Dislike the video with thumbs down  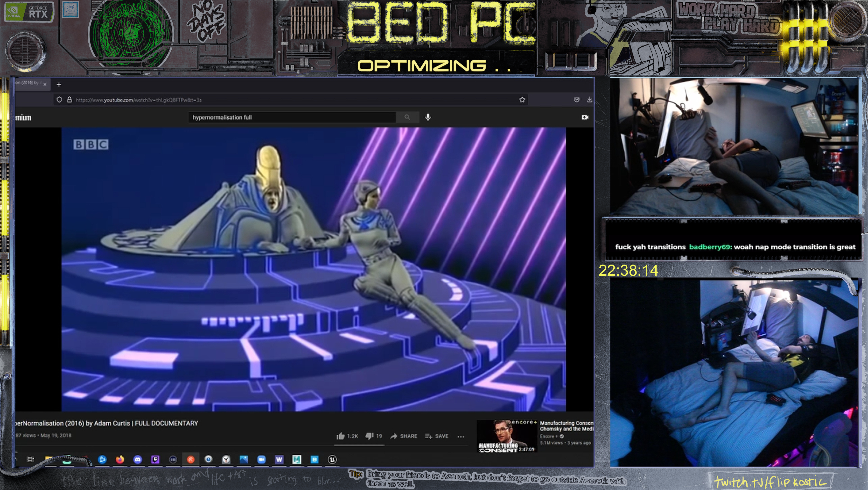369,436
